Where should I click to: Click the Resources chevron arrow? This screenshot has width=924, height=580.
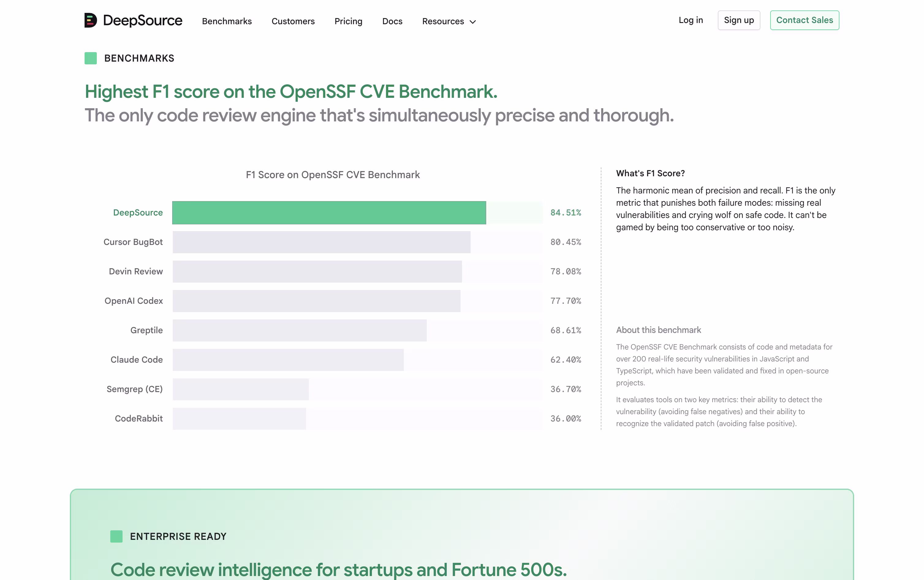click(472, 22)
